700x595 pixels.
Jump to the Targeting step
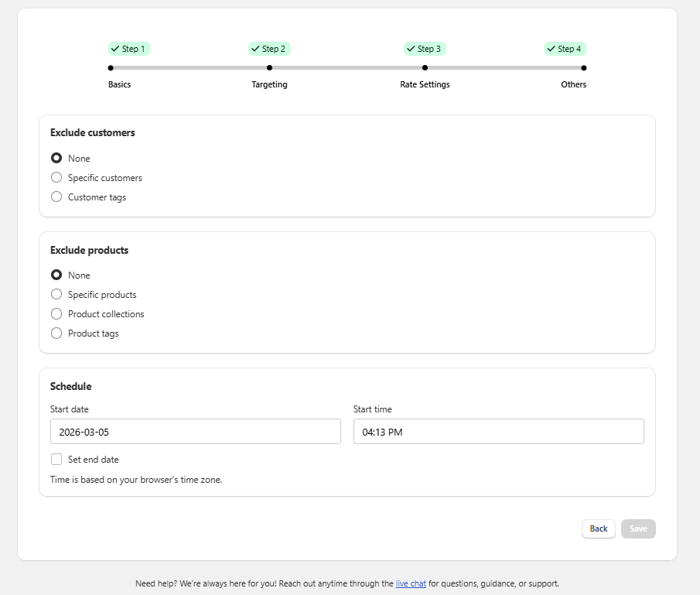coord(269,84)
